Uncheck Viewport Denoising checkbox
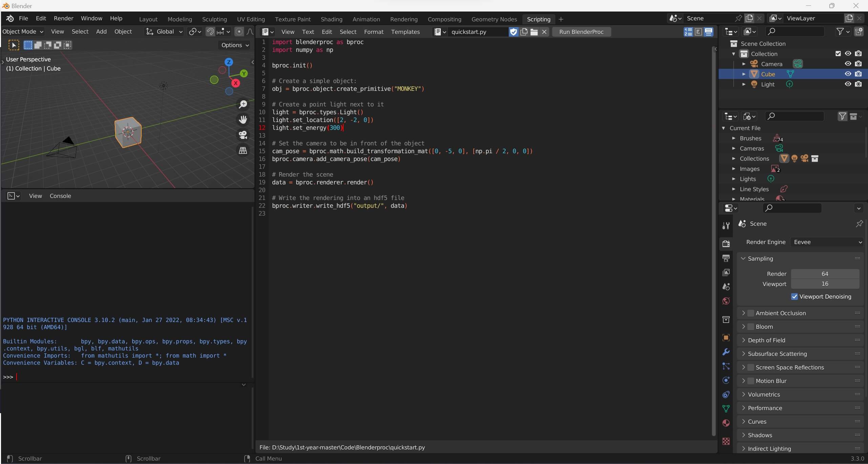The image size is (868, 464). [x=794, y=297]
